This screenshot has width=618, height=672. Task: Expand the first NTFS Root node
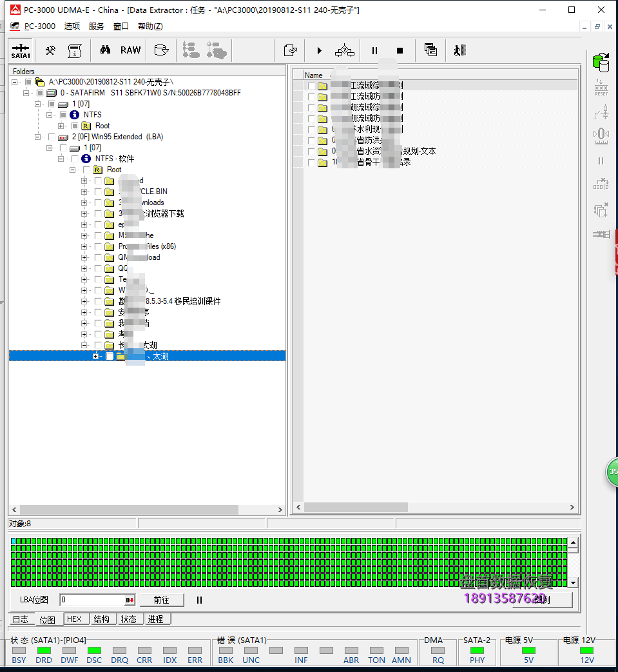[61, 126]
